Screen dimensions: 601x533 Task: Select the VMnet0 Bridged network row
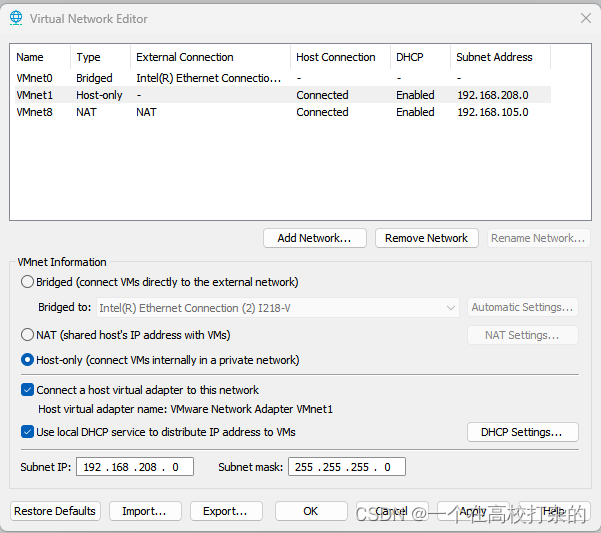click(283, 78)
